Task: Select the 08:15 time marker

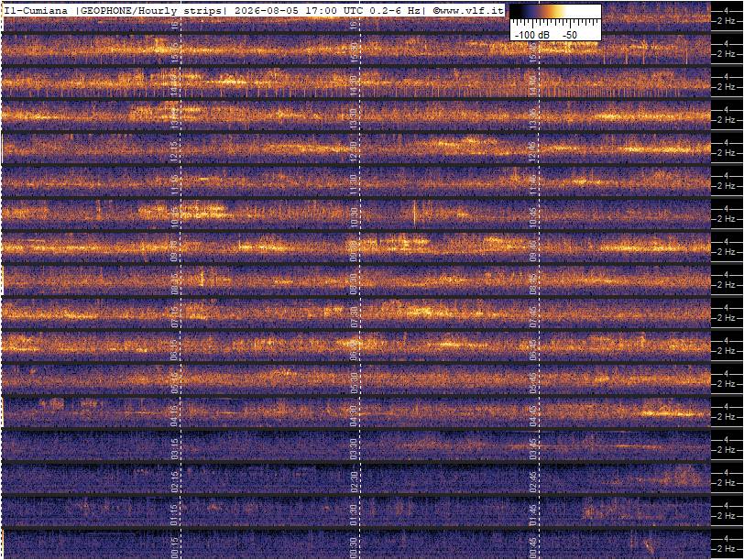Action: (174, 284)
